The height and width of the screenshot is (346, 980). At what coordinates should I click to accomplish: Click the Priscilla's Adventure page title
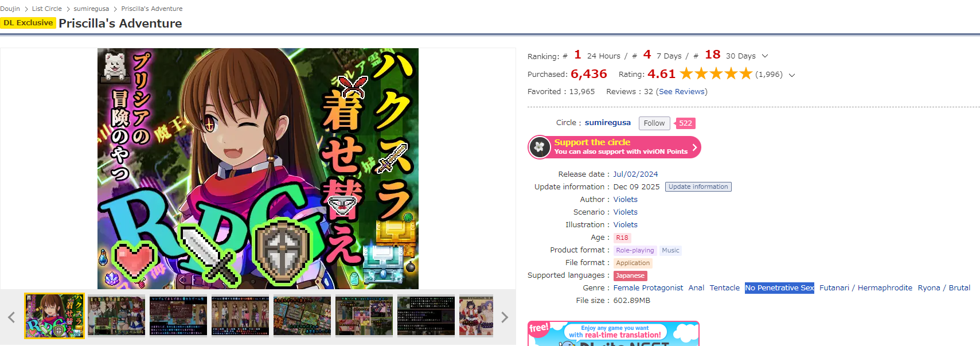click(120, 24)
